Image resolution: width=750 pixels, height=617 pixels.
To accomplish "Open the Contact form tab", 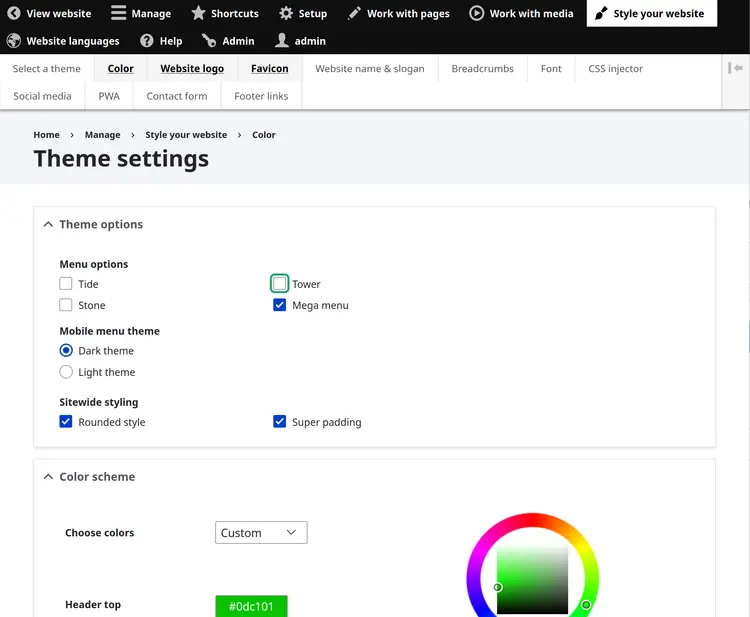I will point(177,96).
